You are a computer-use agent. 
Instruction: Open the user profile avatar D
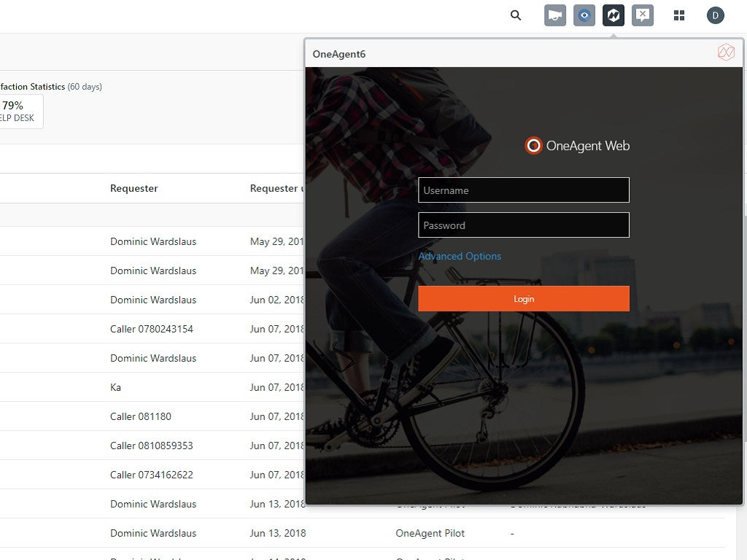click(716, 15)
